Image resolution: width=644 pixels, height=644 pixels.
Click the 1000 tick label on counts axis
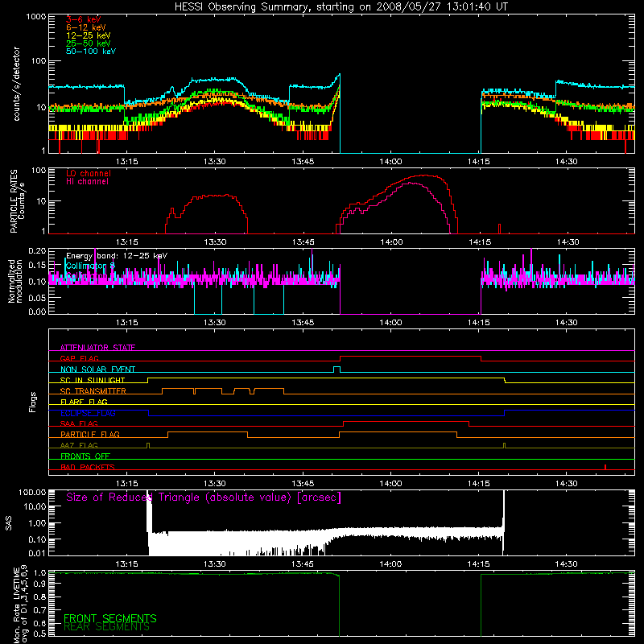pos(36,17)
